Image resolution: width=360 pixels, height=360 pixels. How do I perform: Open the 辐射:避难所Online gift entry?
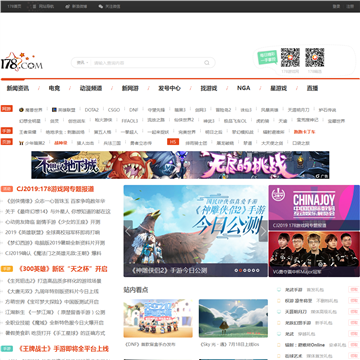tap(305, 345)
